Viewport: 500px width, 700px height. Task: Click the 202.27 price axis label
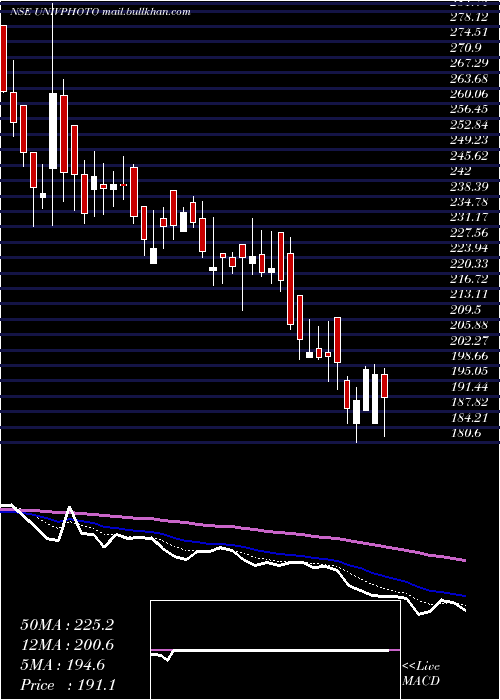(x=467, y=340)
